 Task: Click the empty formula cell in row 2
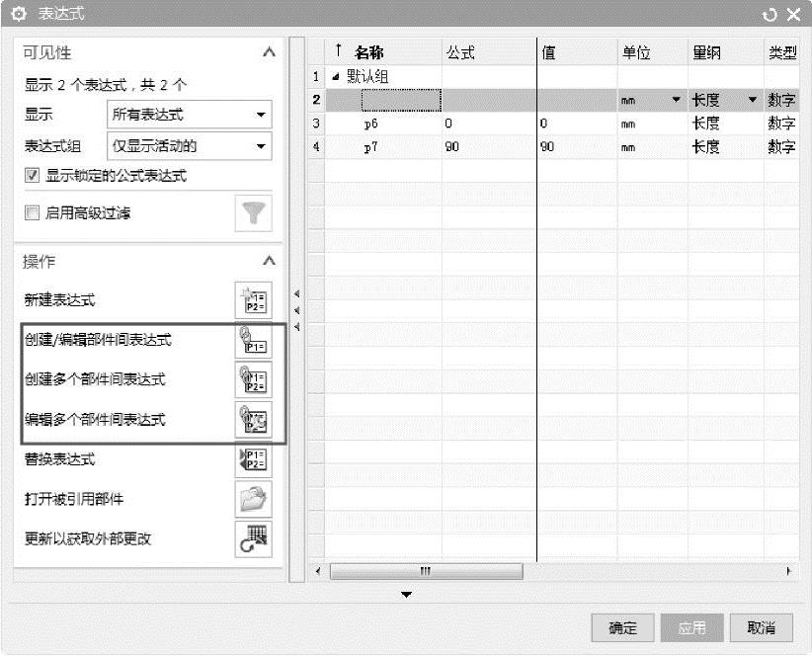(x=489, y=100)
